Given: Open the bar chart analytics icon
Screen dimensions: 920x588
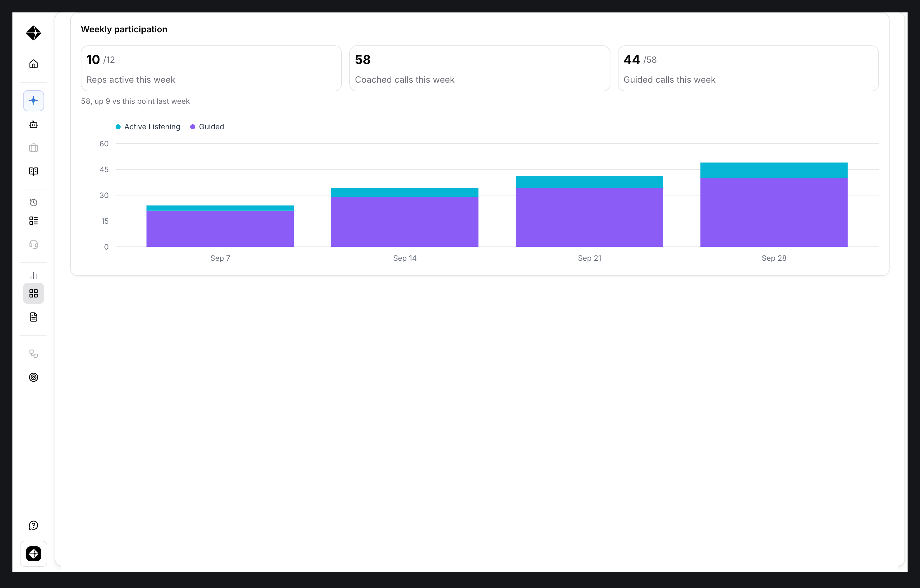Looking at the screenshot, I should click(34, 275).
